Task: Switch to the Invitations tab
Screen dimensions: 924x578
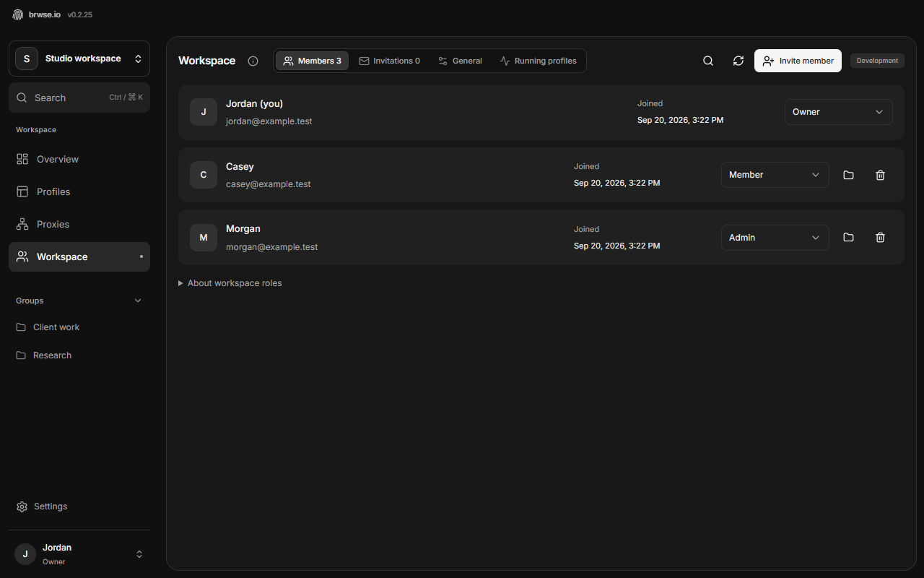Action: coord(390,61)
